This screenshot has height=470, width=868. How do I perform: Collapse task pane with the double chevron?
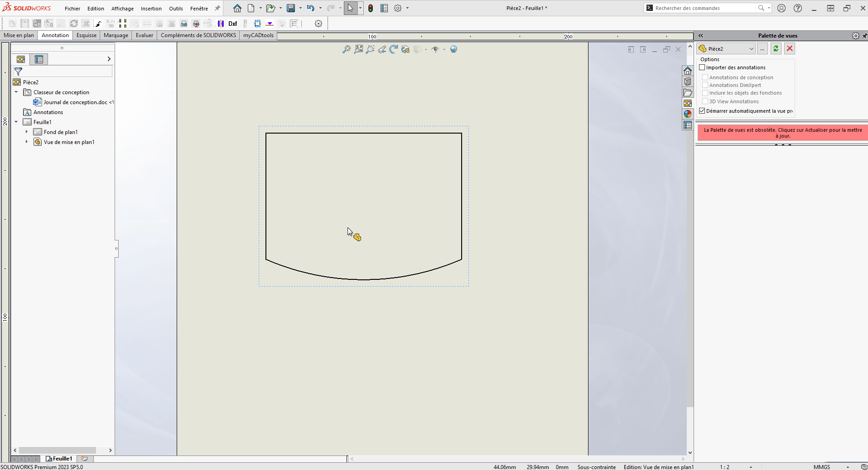coord(701,36)
